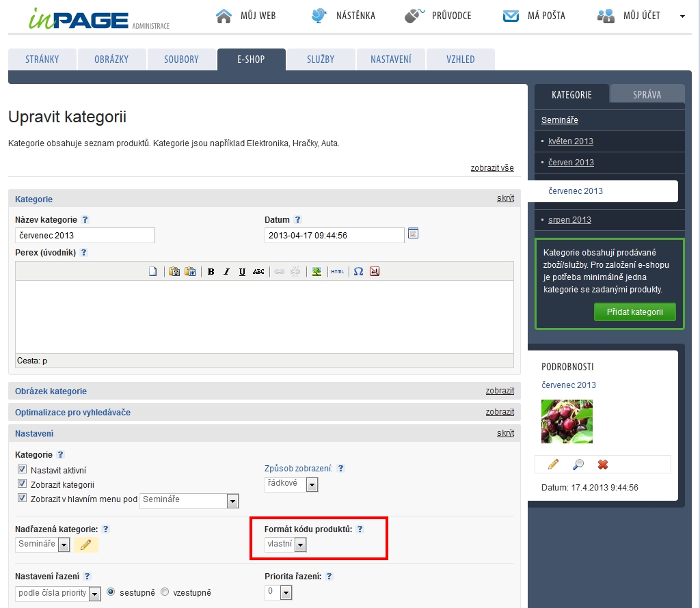Click the magnifier preview icon in Podrobnosti

click(x=578, y=465)
